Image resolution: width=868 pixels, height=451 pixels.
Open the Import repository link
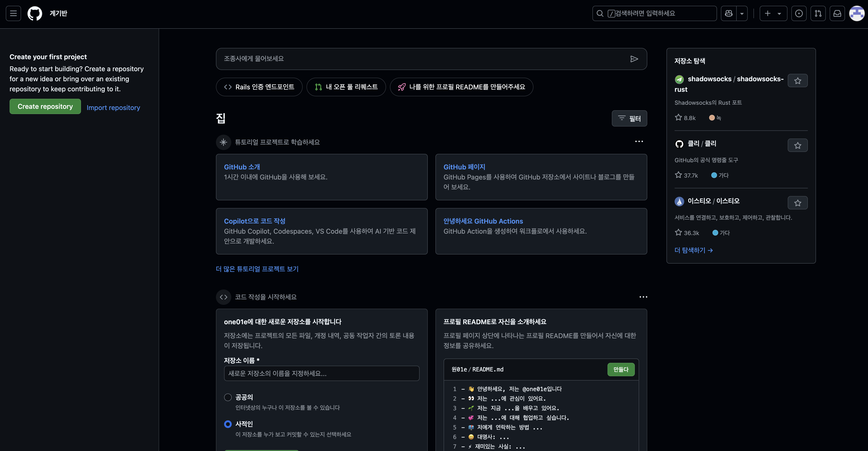pos(113,107)
